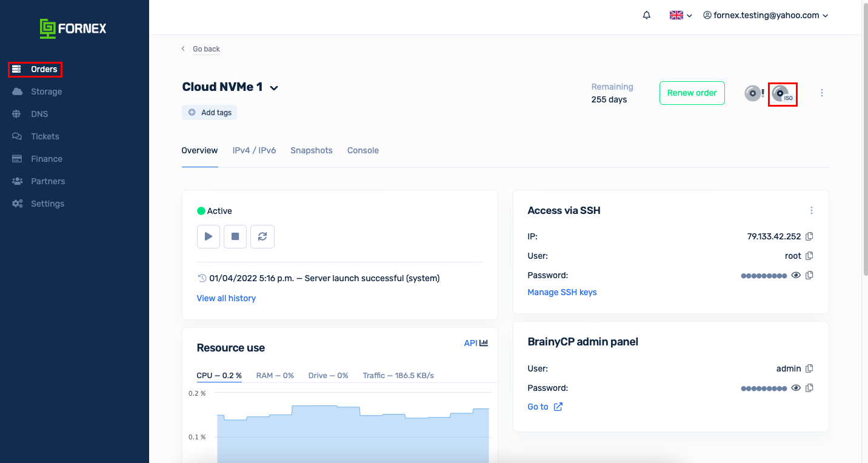Open Storage in the sidebar
The width and height of the screenshot is (868, 463).
[x=38, y=92]
